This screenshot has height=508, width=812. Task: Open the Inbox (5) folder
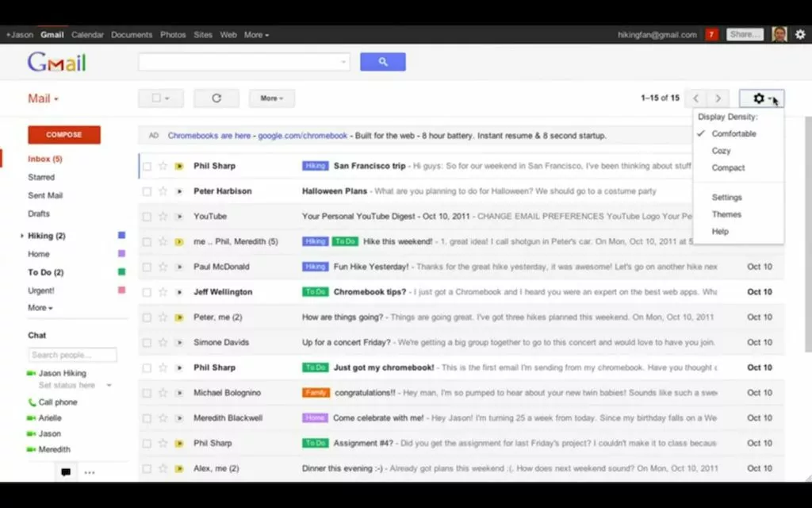(x=45, y=159)
